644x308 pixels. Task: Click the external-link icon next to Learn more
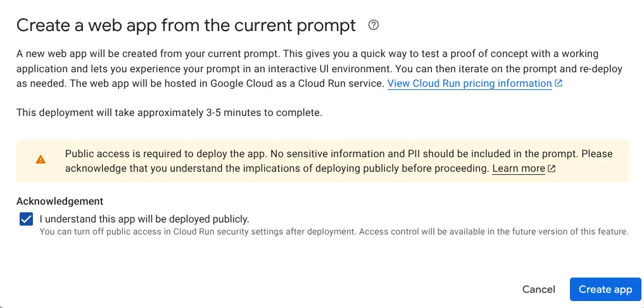[552, 168]
